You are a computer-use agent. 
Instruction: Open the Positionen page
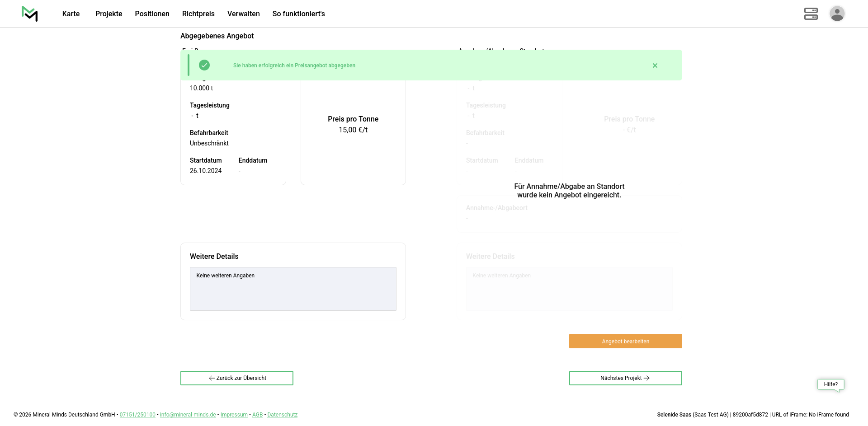coord(152,14)
